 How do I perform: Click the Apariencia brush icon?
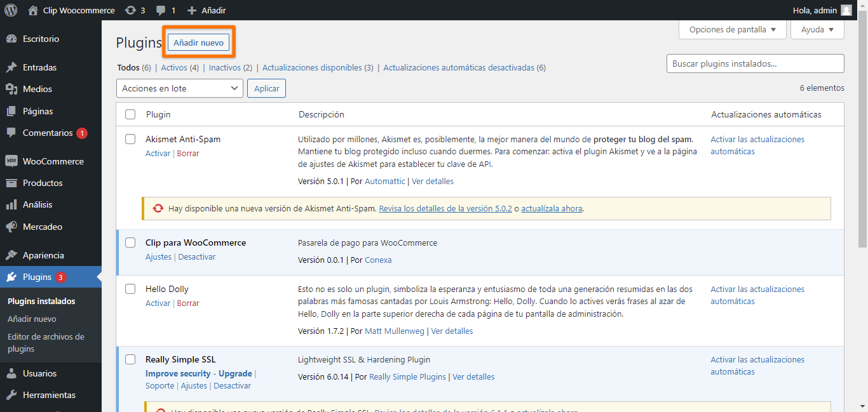click(11, 255)
